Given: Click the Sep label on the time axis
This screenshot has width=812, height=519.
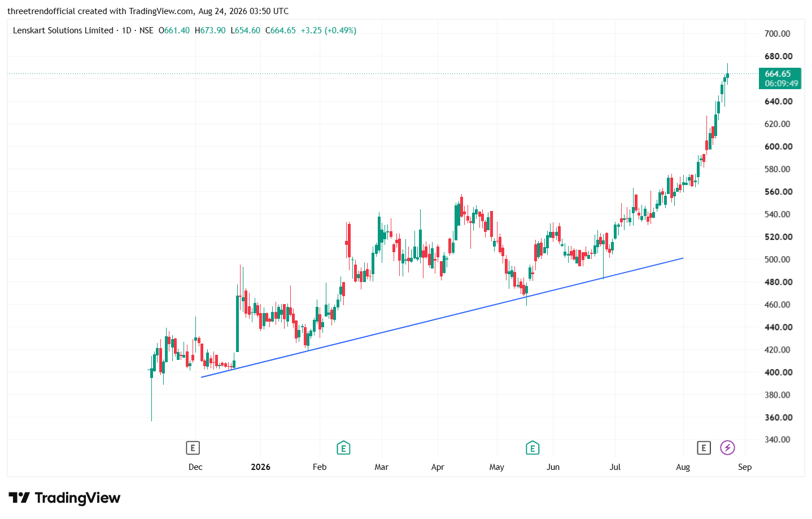Looking at the screenshot, I should click(x=745, y=467).
